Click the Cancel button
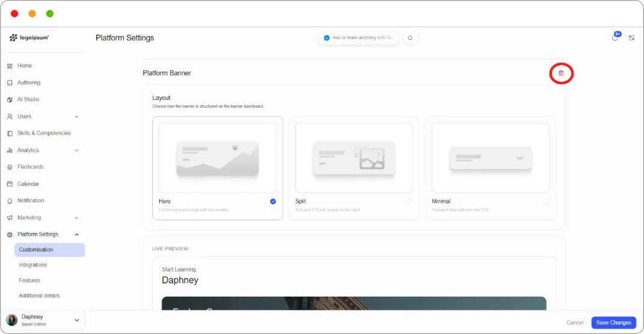The width and height of the screenshot is (644, 334). [x=575, y=323]
